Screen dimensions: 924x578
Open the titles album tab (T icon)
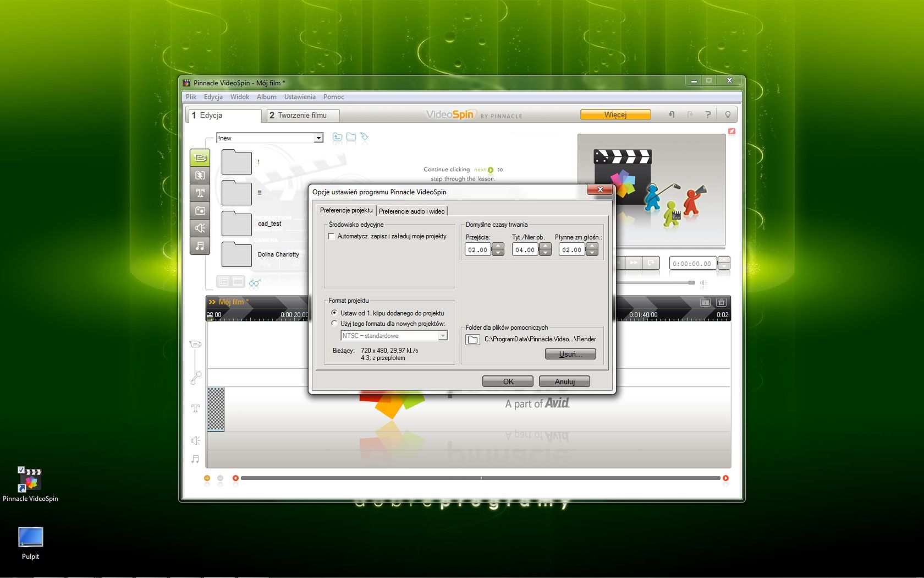(x=200, y=193)
